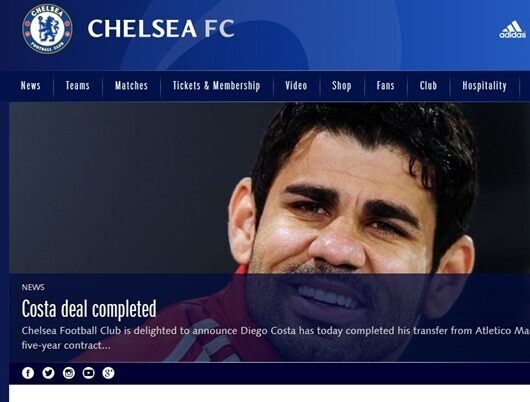The image size is (530, 402).
Task: Visit the Shop section
Action: [341, 86]
